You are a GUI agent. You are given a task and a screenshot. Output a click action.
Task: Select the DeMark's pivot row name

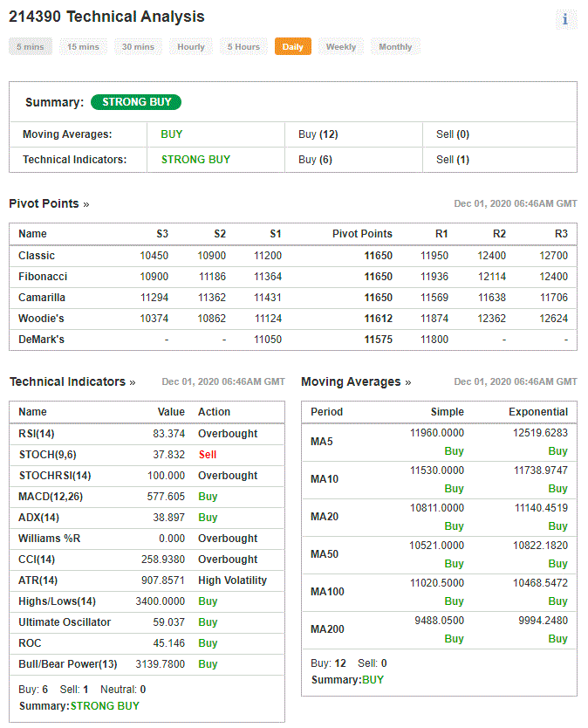click(41, 340)
